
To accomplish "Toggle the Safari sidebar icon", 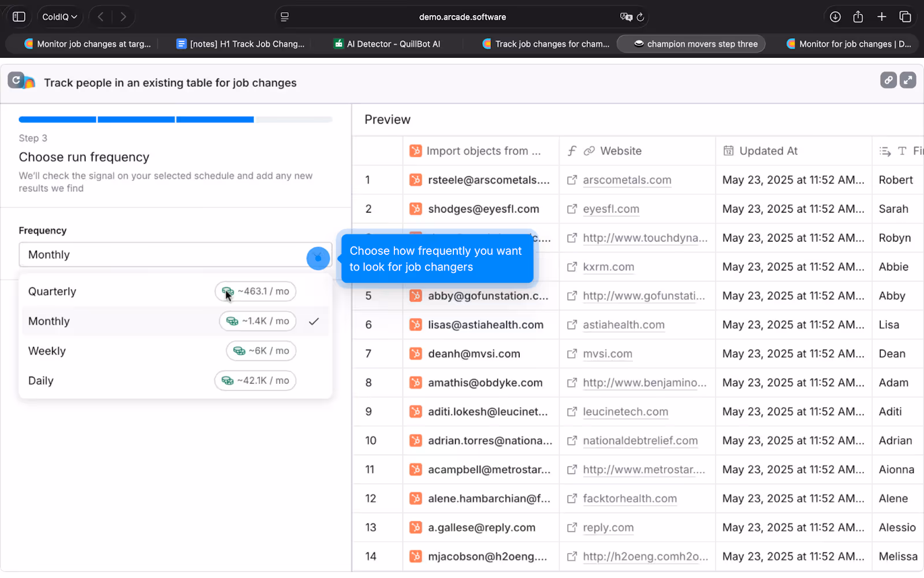I will tap(19, 17).
